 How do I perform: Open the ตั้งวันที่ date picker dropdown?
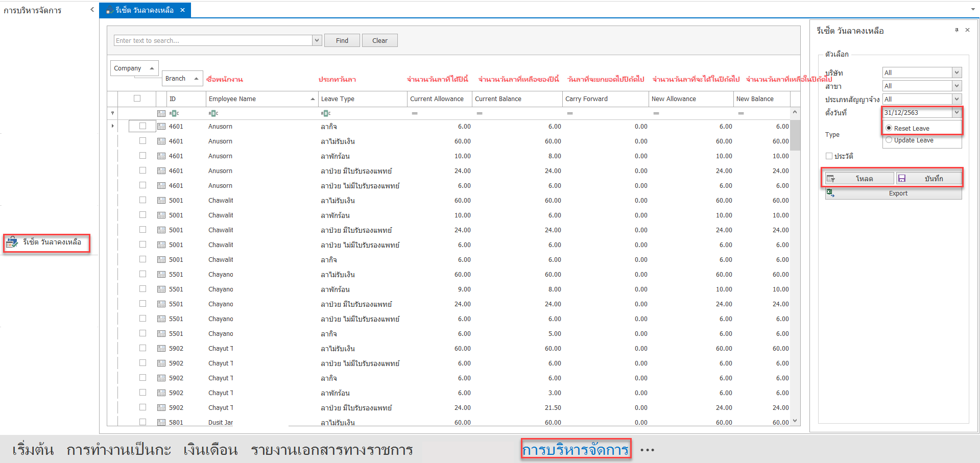point(957,112)
